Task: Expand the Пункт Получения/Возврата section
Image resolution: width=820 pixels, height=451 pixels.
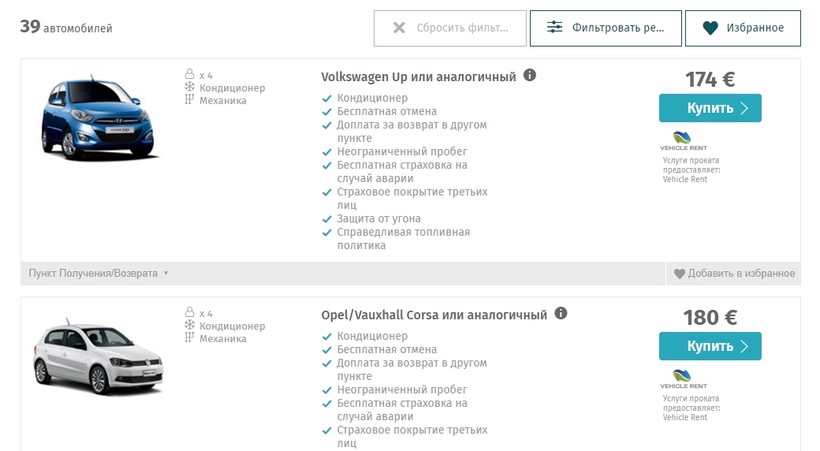Action: (99, 273)
